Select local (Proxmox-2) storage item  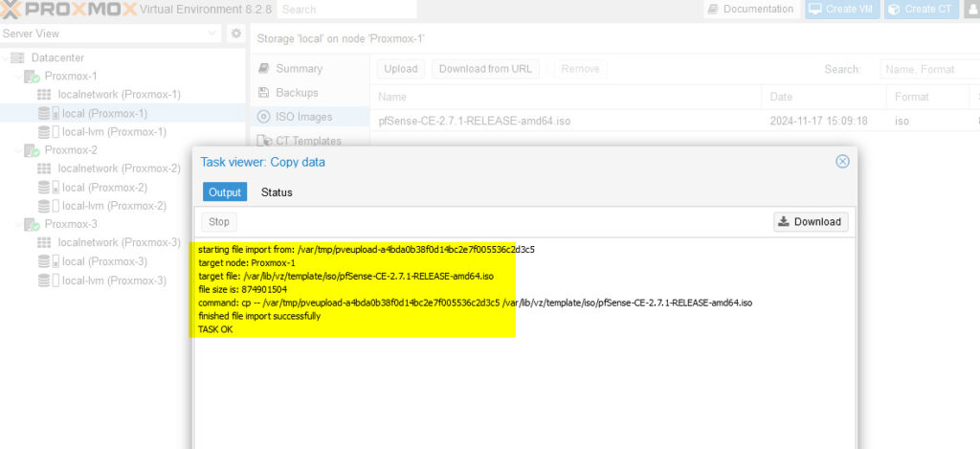pos(105,187)
